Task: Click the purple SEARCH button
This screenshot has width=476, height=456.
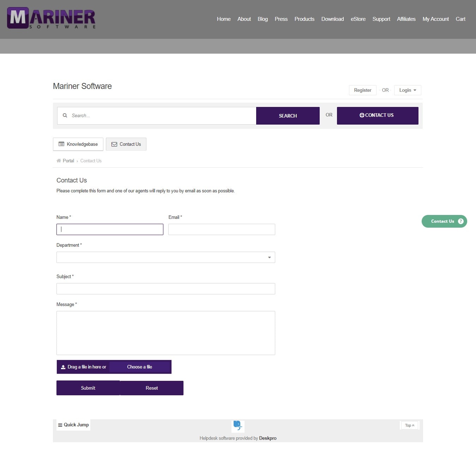Action: [x=288, y=116]
